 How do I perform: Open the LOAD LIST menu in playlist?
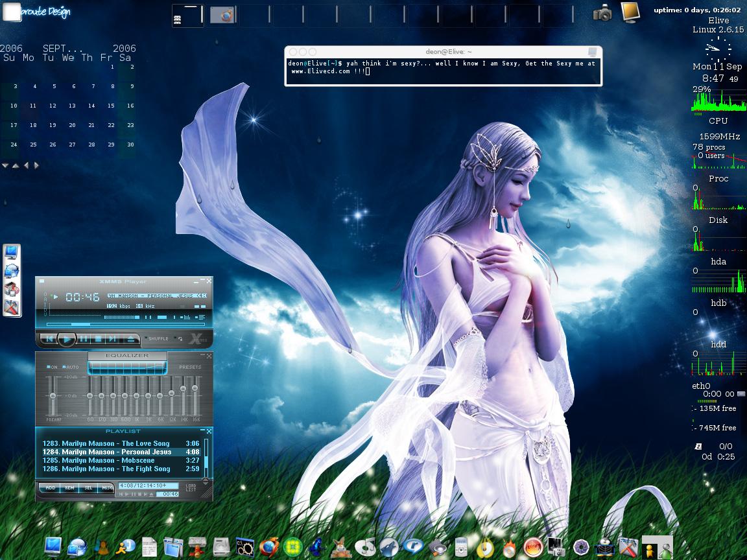point(191,487)
